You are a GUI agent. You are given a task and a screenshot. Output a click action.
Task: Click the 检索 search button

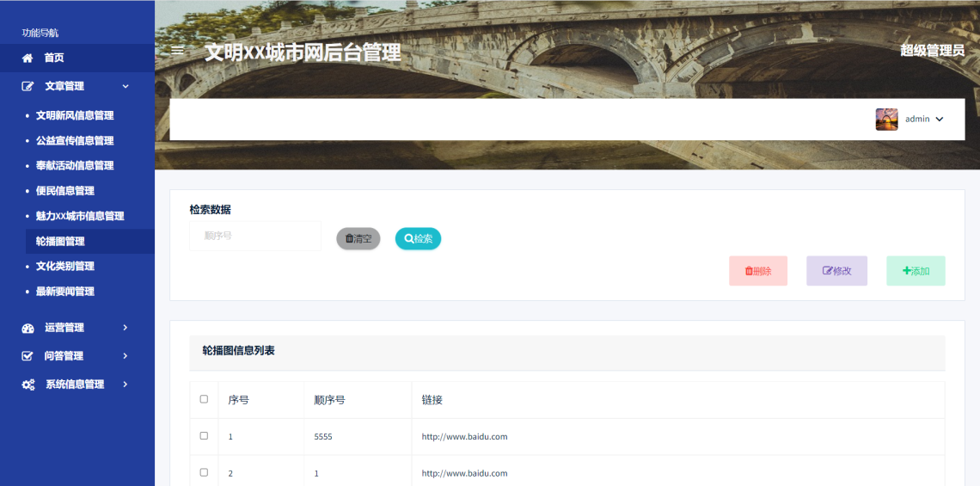point(418,238)
